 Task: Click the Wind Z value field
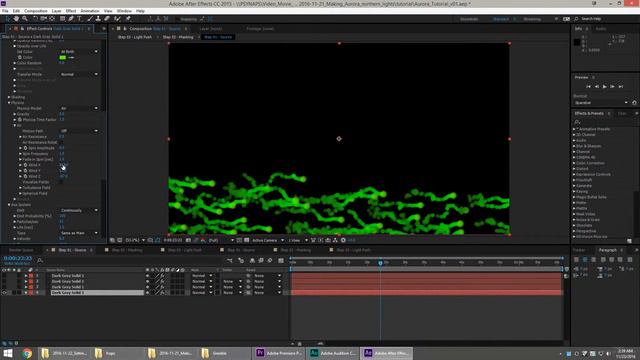(64, 176)
